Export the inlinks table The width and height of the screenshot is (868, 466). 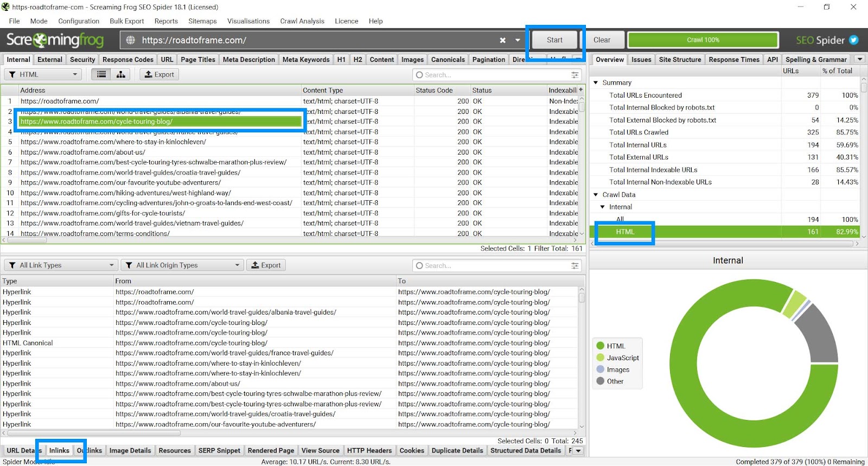click(x=266, y=265)
